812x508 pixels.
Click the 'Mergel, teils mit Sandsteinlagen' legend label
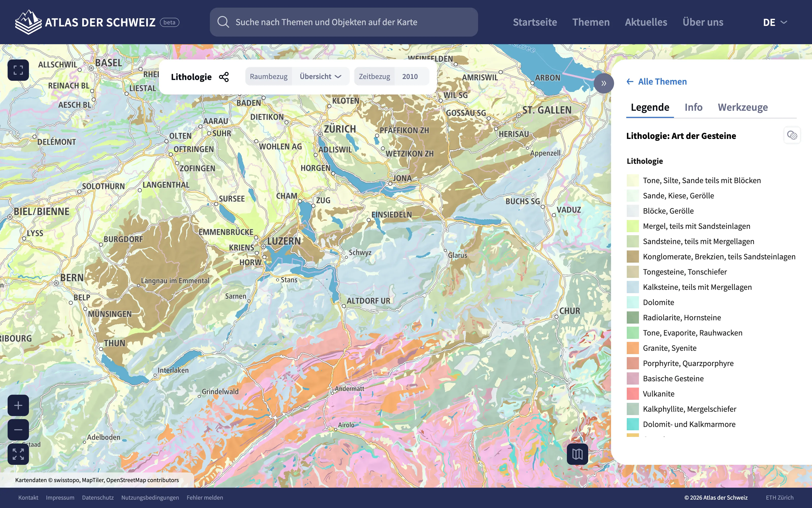coord(697,226)
